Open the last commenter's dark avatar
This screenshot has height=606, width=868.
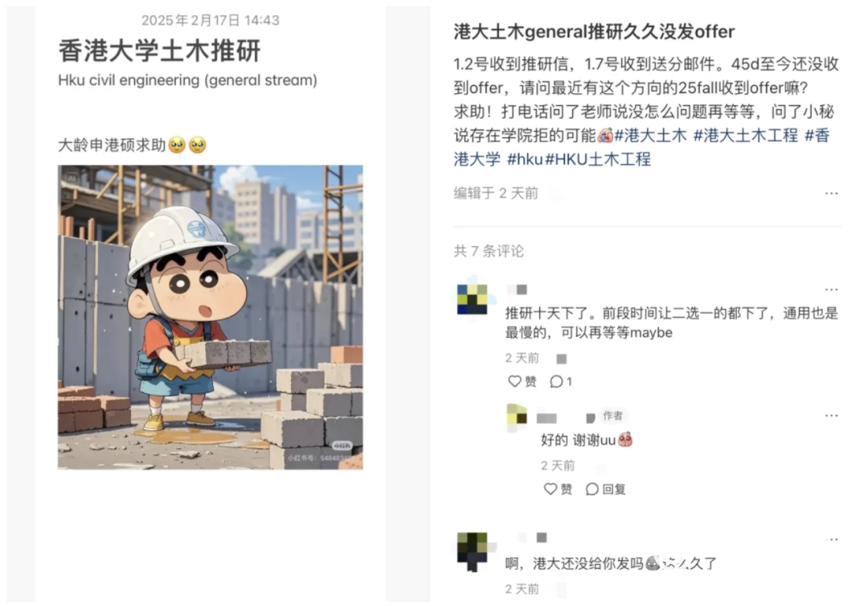473,551
